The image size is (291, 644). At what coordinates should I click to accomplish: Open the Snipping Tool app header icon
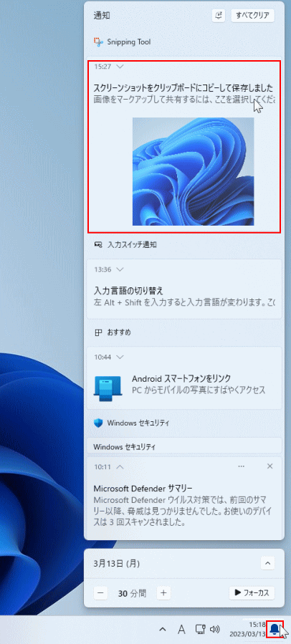[x=97, y=42]
